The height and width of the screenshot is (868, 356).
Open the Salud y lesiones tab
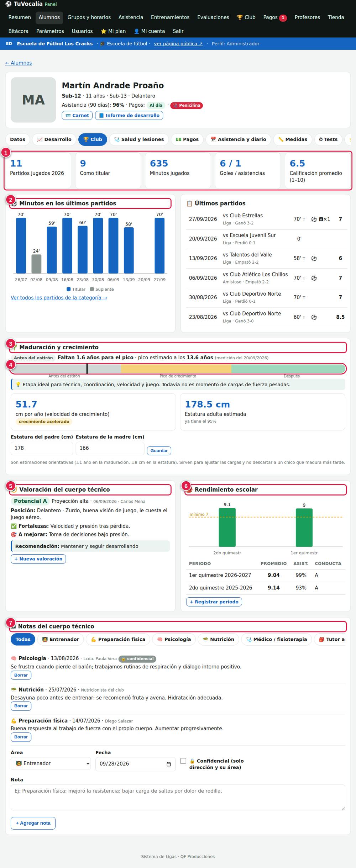click(139, 139)
